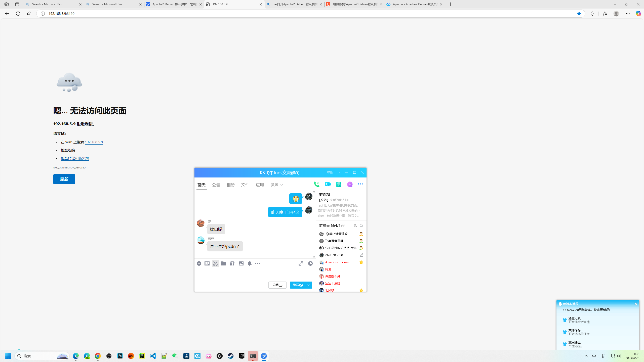
Task: Open Photoshop from the taskbar
Action: coord(120,356)
